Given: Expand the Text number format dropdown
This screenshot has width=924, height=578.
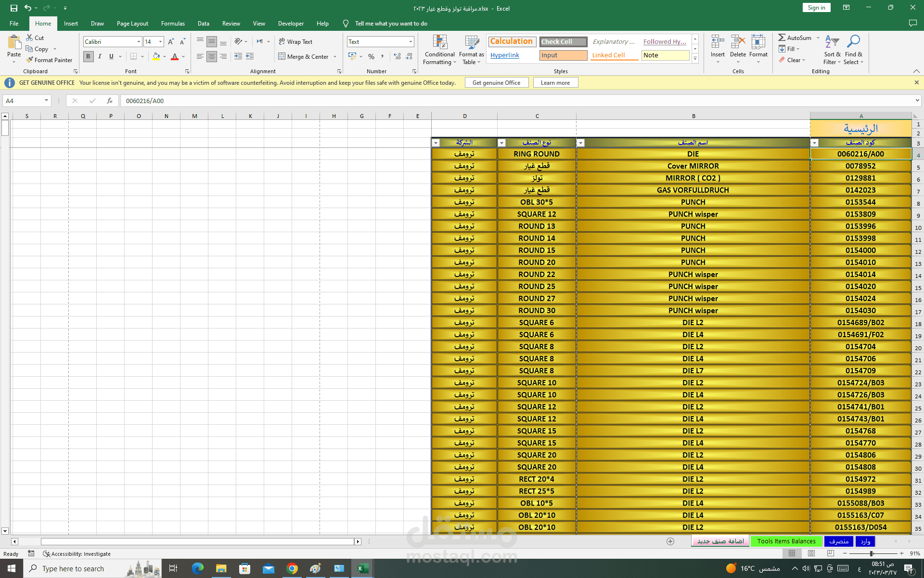Looking at the screenshot, I should 411,42.
